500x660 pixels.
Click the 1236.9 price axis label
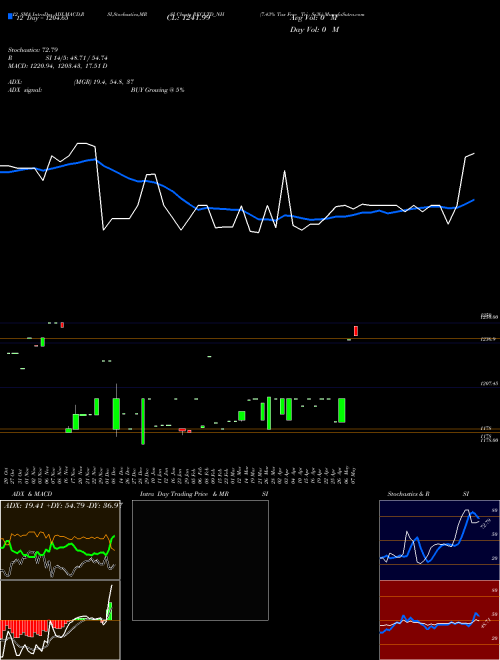coord(488,339)
